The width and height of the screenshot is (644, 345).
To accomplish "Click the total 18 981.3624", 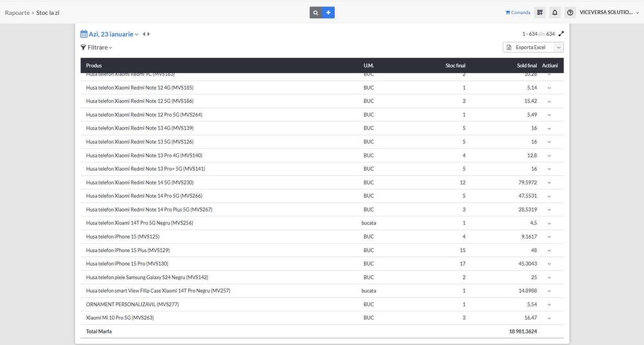I will pos(523,331).
